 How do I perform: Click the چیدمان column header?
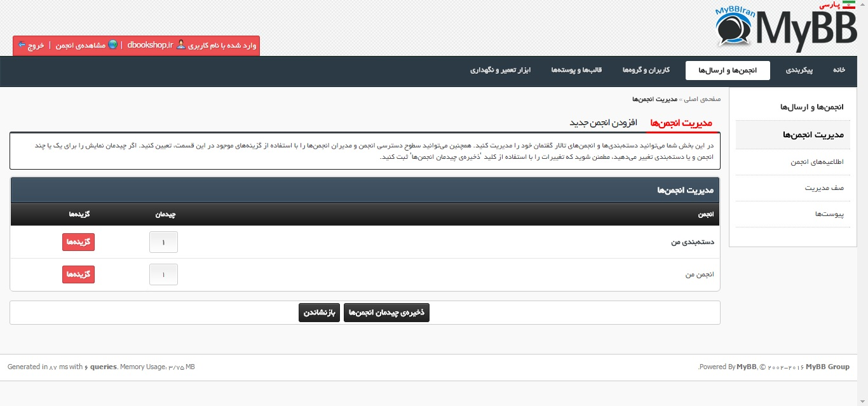click(165, 215)
